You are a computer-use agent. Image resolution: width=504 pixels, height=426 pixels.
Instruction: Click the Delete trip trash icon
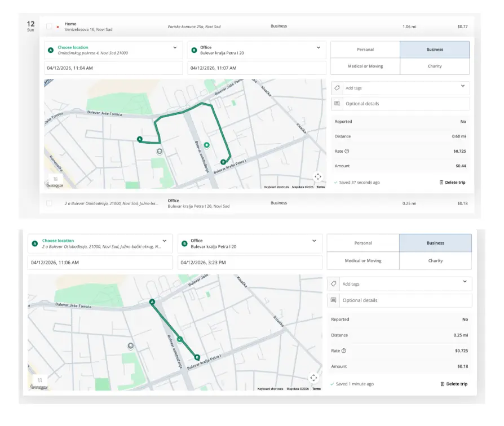[441, 182]
